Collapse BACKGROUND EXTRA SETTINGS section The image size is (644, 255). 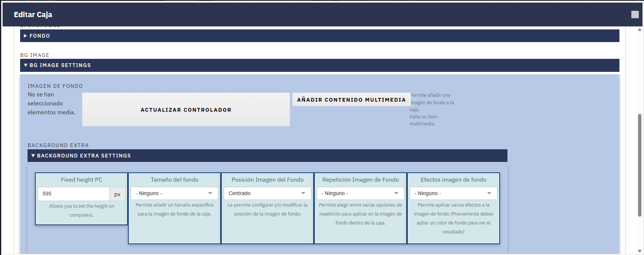[267, 156]
